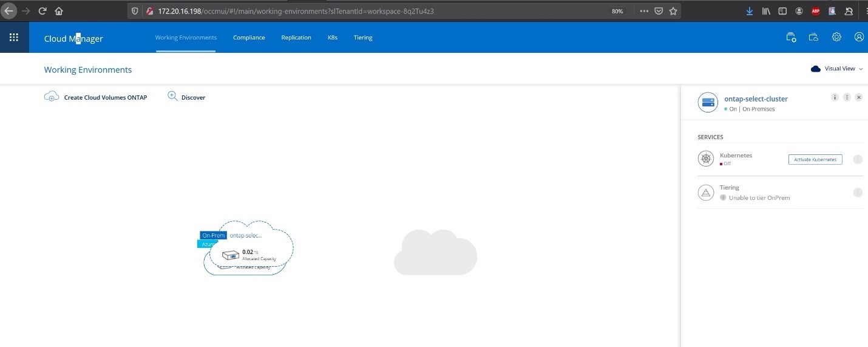
Task: Open the settings gear in Cloud Manager header
Action: coord(836,37)
